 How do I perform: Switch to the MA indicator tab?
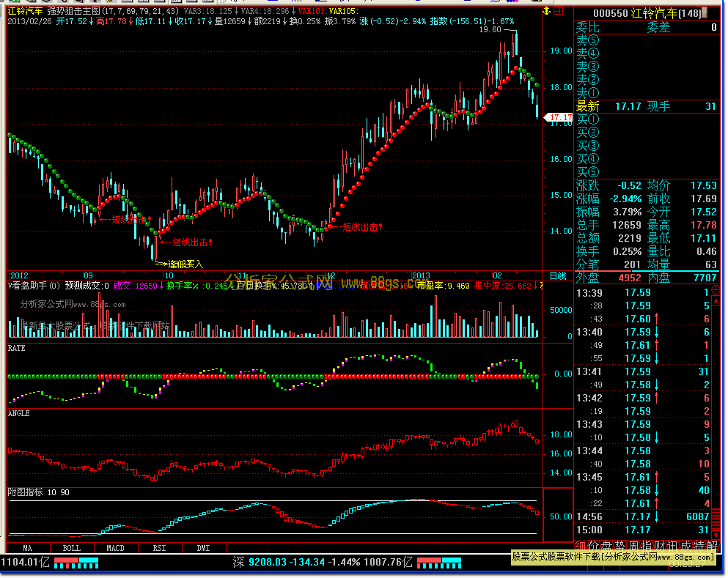28,548
